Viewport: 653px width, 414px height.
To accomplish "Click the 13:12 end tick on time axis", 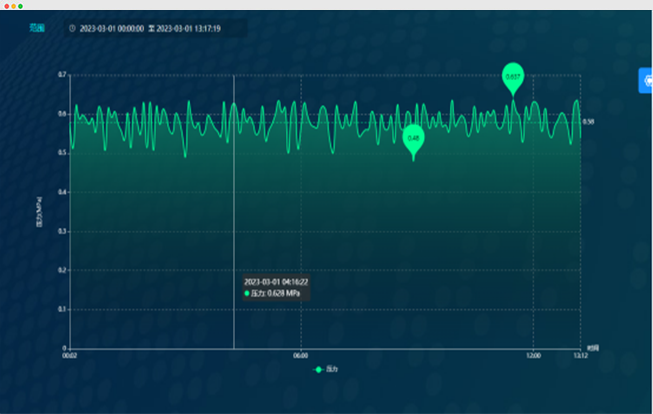I will (x=580, y=355).
